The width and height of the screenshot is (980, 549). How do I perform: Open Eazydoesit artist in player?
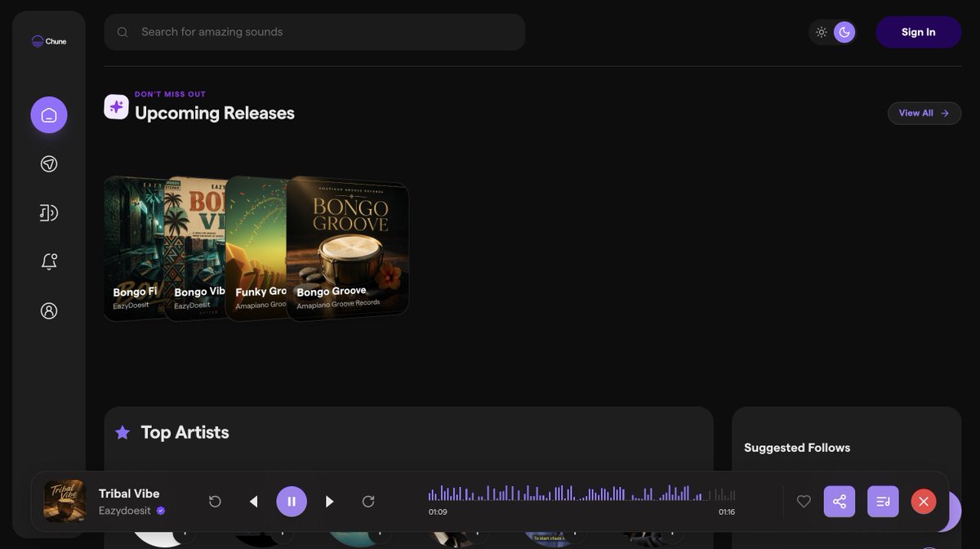(126, 511)
